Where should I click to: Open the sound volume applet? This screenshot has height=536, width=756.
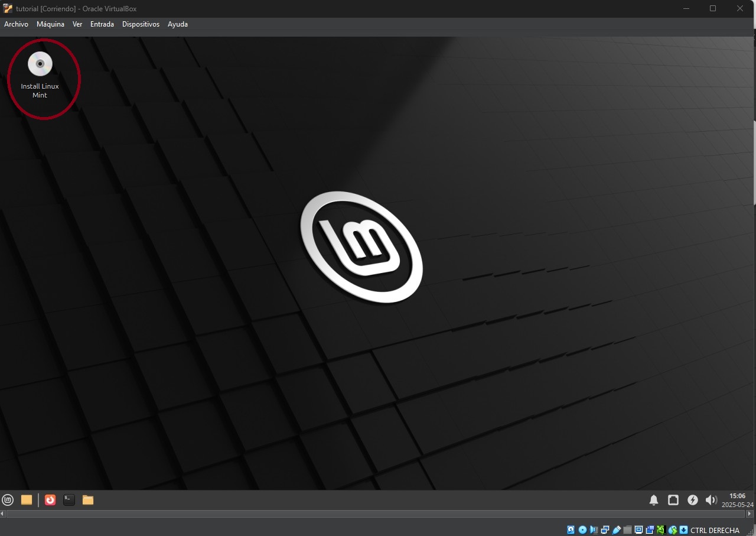tap(711, 500)
